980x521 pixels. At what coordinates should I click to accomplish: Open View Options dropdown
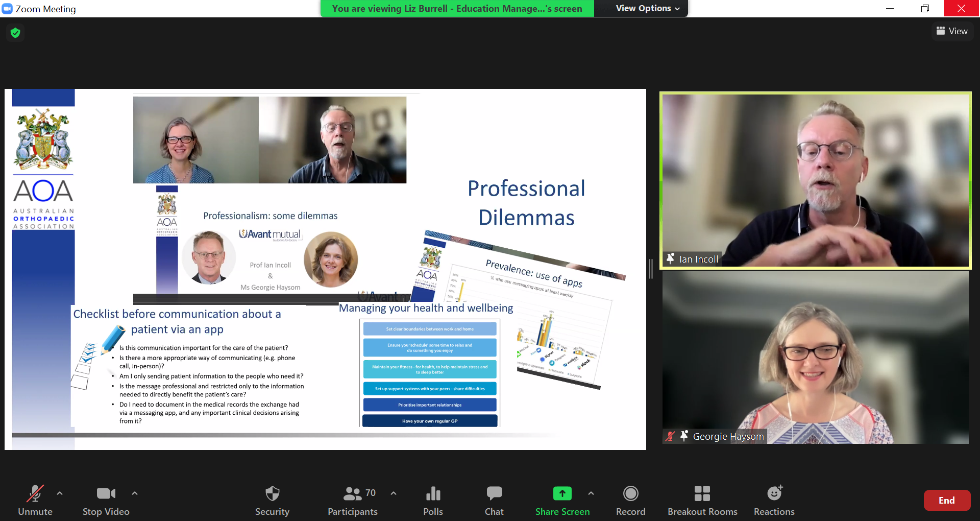(x=647, y=8)
